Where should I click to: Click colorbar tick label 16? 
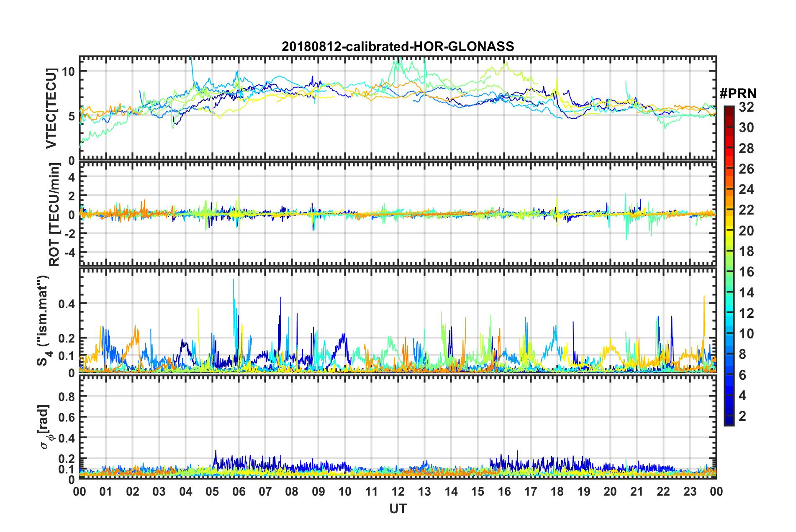pyautogui.click(x=746, y=272)
